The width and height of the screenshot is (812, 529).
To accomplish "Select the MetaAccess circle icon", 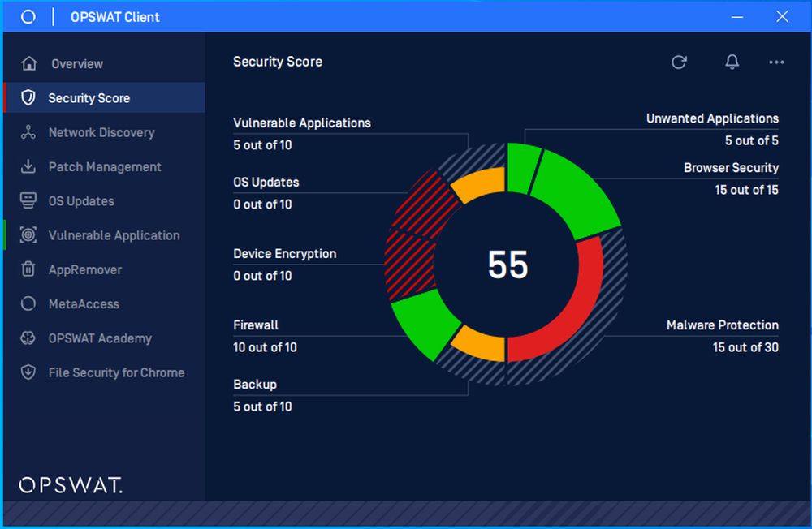I will click(28, 303).
